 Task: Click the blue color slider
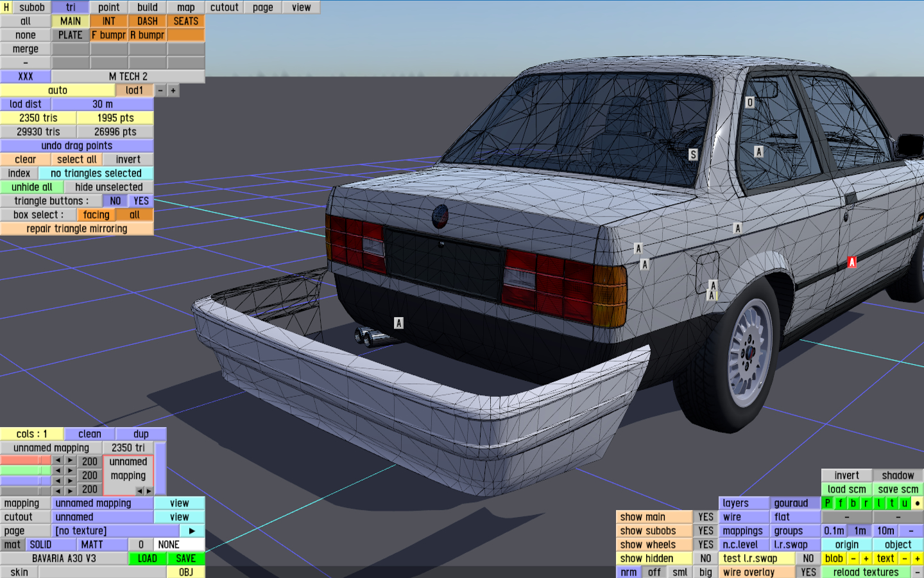(x=26, y=481)
